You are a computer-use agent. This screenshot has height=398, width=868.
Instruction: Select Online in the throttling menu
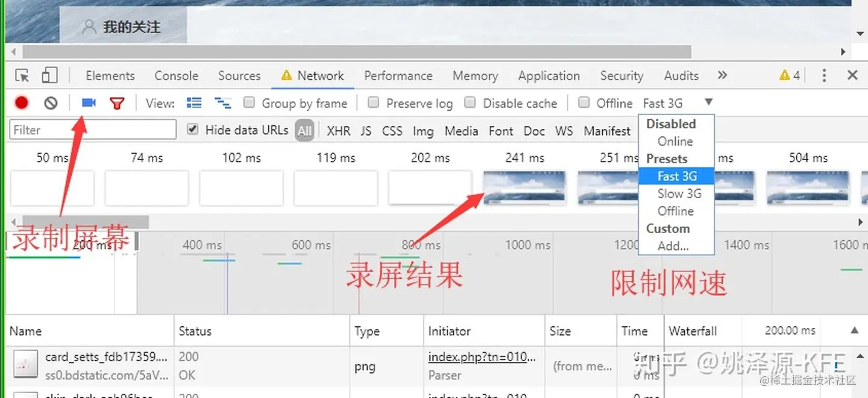coord(676,141)
